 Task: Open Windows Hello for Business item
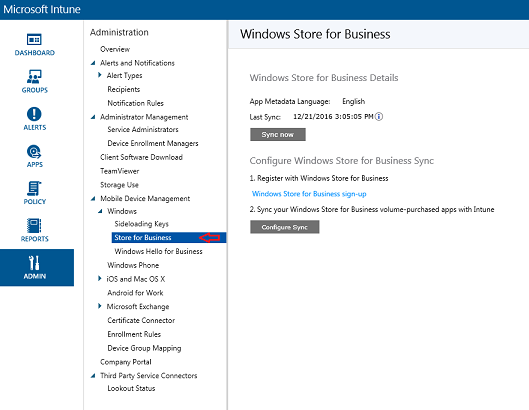[158, 251]
